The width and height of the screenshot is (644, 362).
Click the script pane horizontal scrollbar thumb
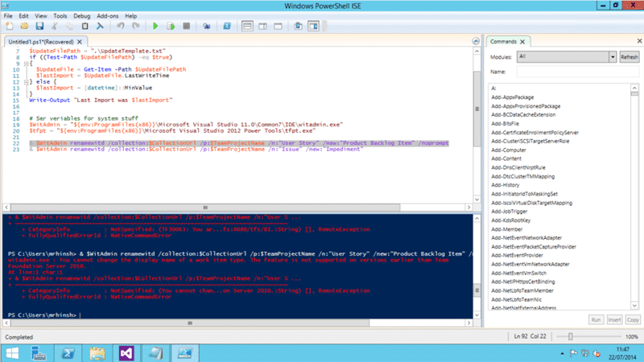205,208
